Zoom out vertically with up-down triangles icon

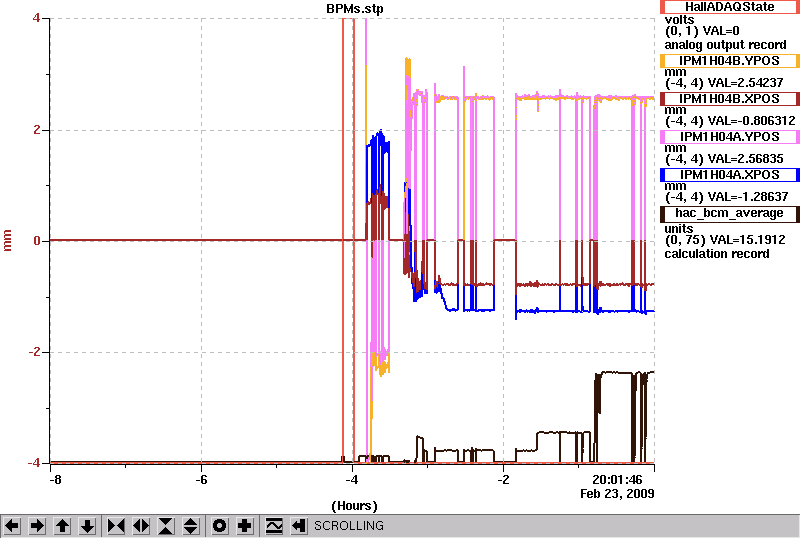pyautogui.click(x=191, y=526)
